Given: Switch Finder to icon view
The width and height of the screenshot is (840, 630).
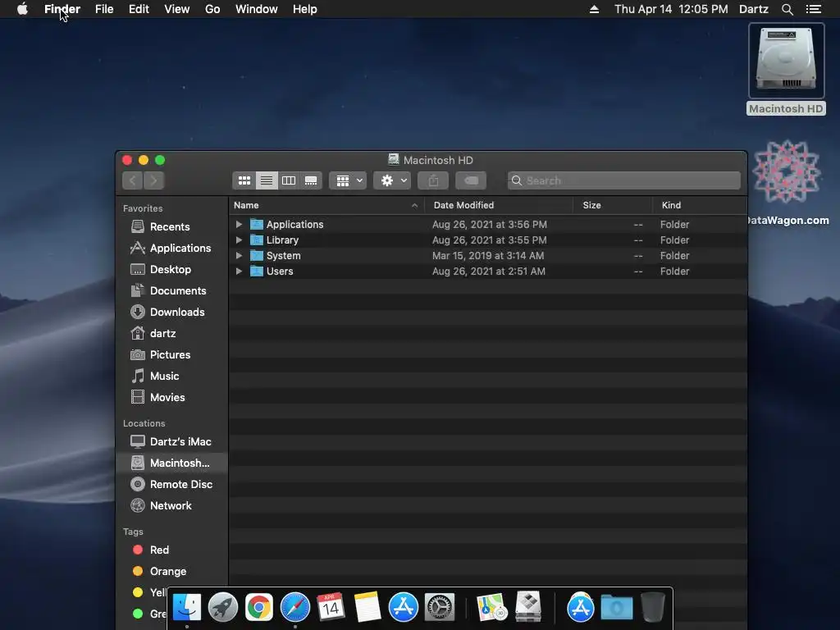Looking at the screenshot, I should click(x=244, y=180).
